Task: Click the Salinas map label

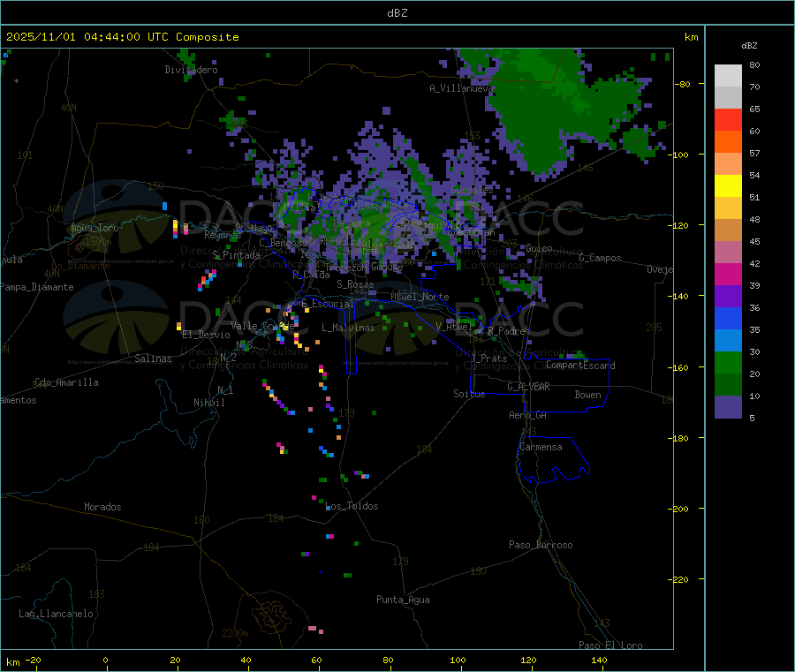Action: pos(153,359)
